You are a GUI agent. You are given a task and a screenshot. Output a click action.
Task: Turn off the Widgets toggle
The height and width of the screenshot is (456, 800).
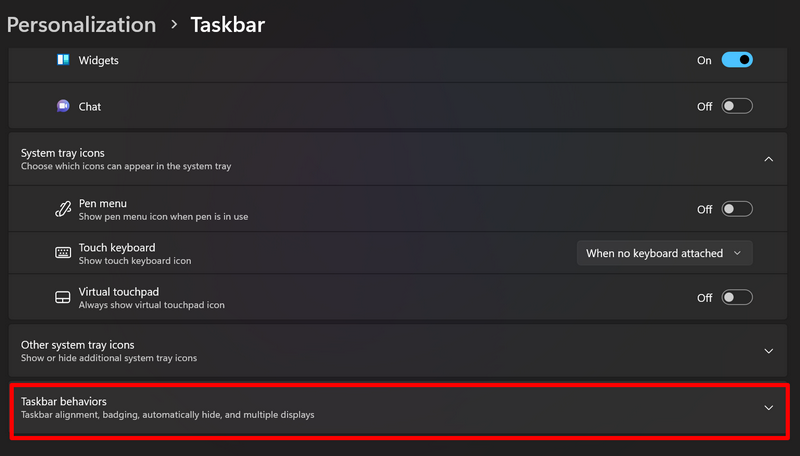point(737,60)
